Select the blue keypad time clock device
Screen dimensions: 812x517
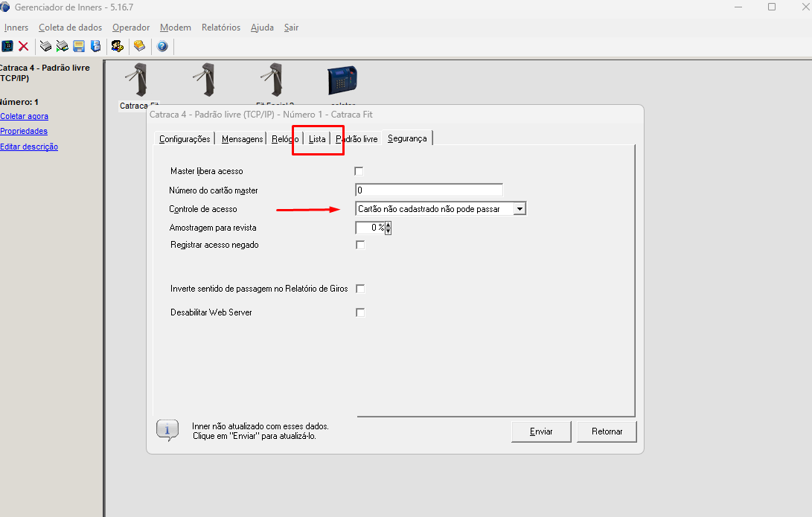342,80
